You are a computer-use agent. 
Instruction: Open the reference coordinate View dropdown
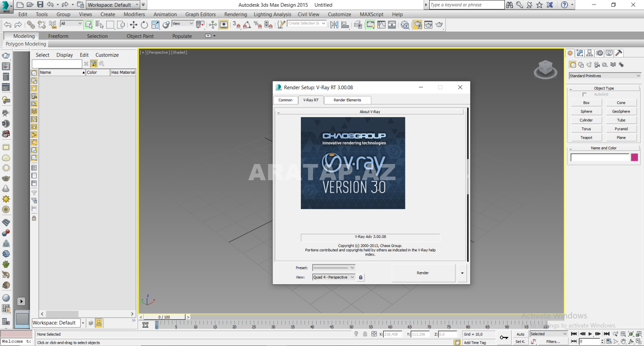point(182,23)
